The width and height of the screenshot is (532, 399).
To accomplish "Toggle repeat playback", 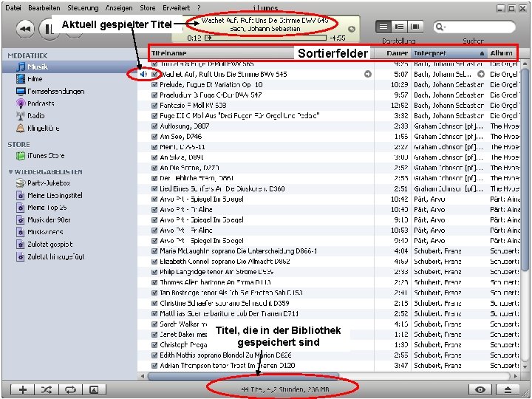I will [x=70, y=389].
